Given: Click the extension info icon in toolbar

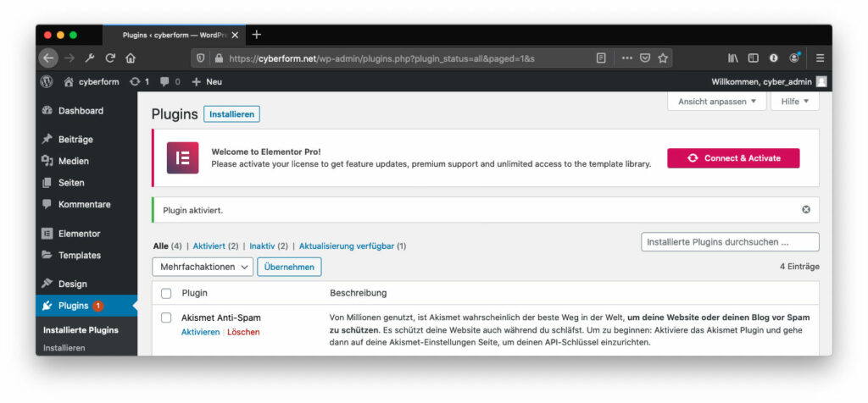Looking at the screenshot, I should click(x=773, y=58).
